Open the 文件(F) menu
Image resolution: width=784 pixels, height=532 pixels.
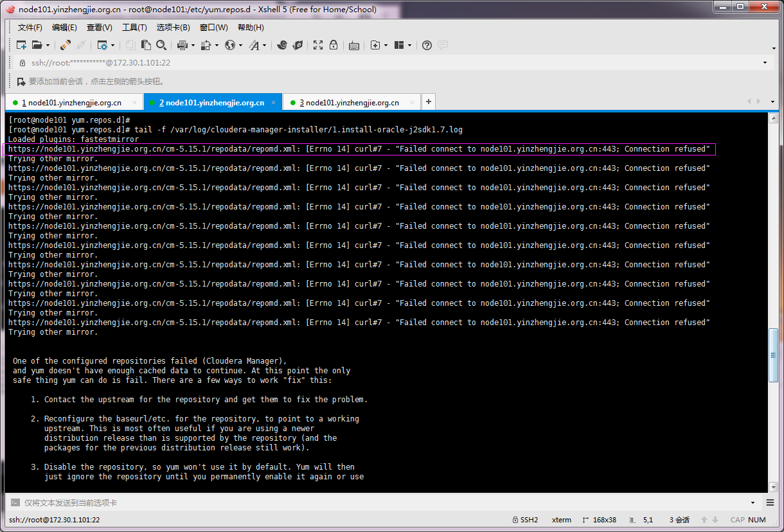30,28
